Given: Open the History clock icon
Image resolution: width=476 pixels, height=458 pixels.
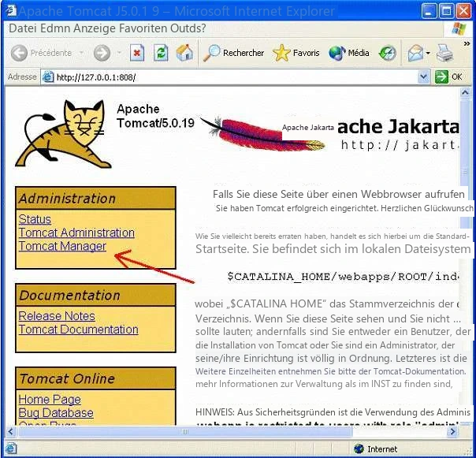Looking at the screenshot, I should coord(388,53).
